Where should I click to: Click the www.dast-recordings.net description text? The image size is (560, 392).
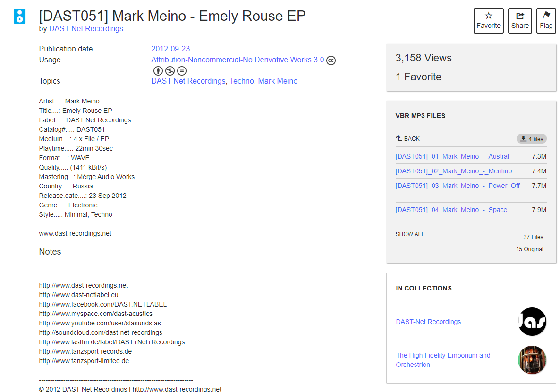coord(75,233)
